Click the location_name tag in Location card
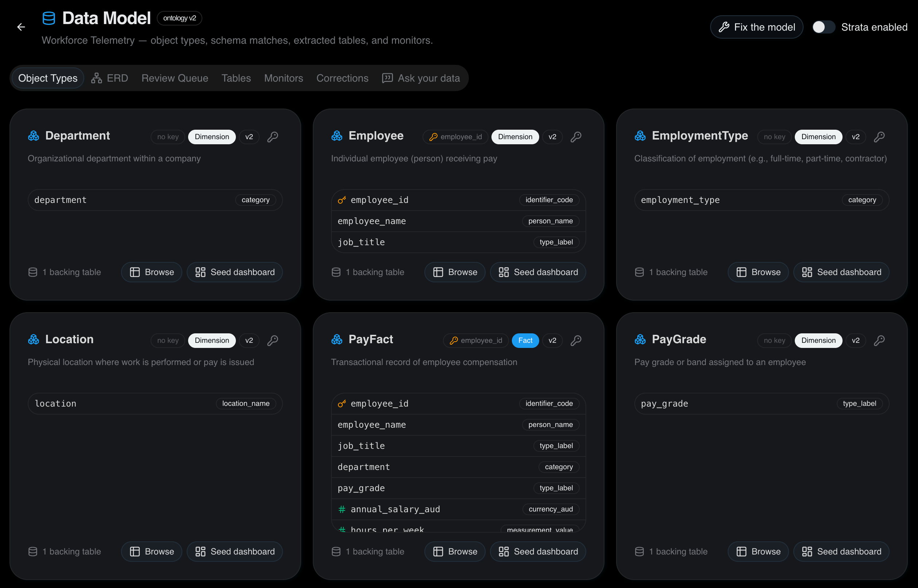The height and width of the screenshot is (588, 918). coord(246,404)
